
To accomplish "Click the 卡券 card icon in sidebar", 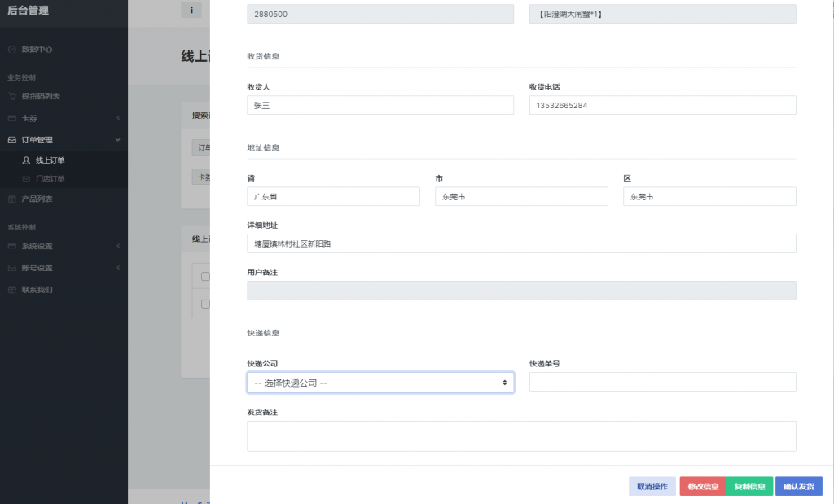I will (x=11, y=118).
